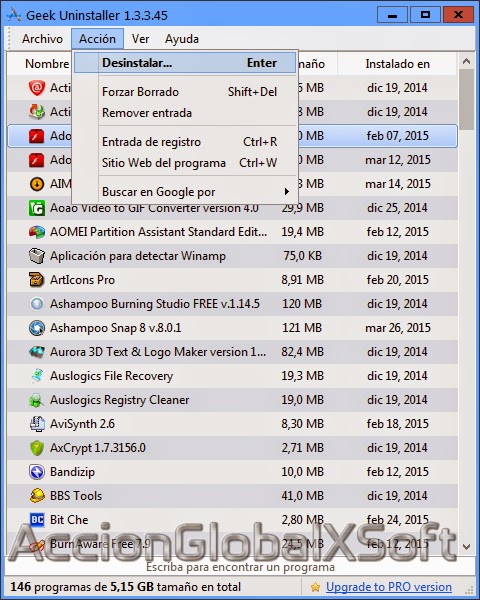Sort by the Nombre column header
Image resolution: width=480 pixels, height=600 pixels.
point(47,64)
